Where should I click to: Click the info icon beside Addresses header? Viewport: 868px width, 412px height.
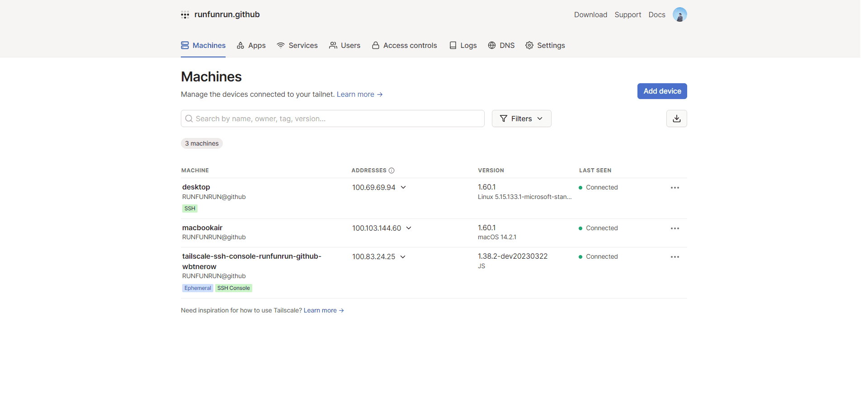(x=392, y=170)
